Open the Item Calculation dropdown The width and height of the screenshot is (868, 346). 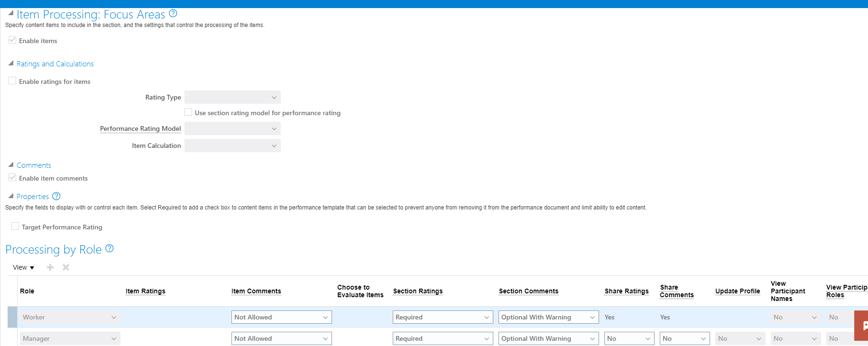pos(232,146)
